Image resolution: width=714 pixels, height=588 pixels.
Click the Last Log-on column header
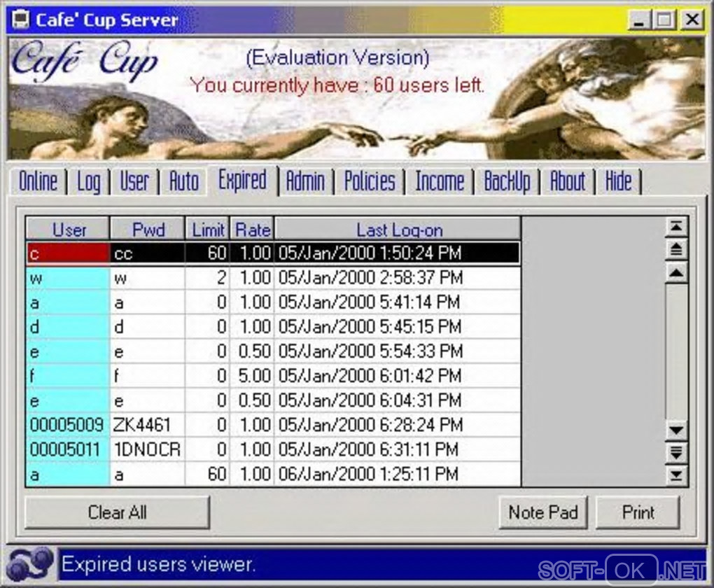click(x=398, y=229)
